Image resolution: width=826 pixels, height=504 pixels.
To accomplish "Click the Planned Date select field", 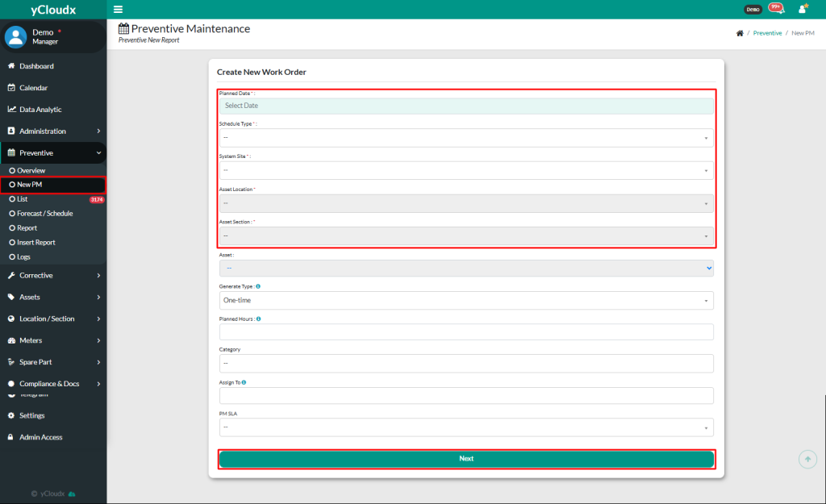I will (466, 106).
